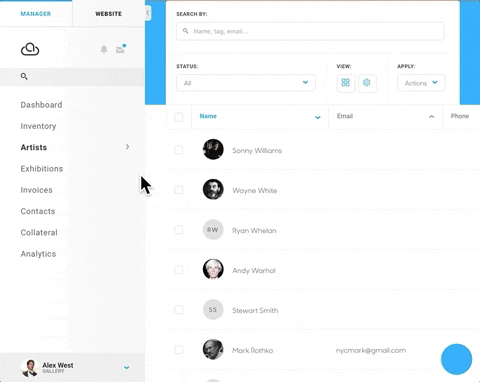
Task: Tick the select-all header checkbox
Action: click(x=179, y=117)
